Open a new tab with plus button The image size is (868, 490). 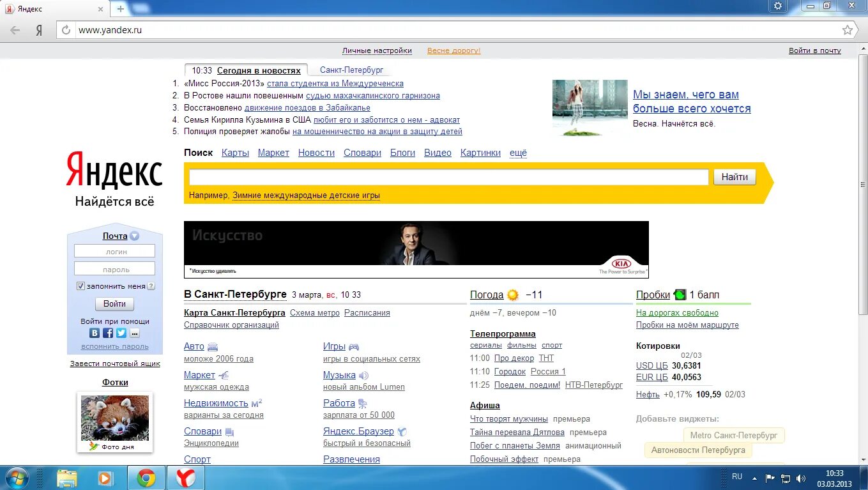coord(120,9)
